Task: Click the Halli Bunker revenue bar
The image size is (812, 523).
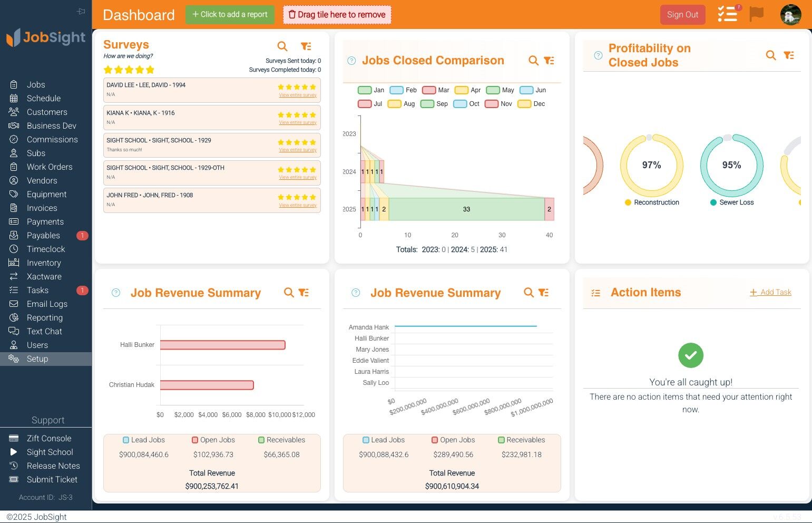Action: tap(223, 345)
